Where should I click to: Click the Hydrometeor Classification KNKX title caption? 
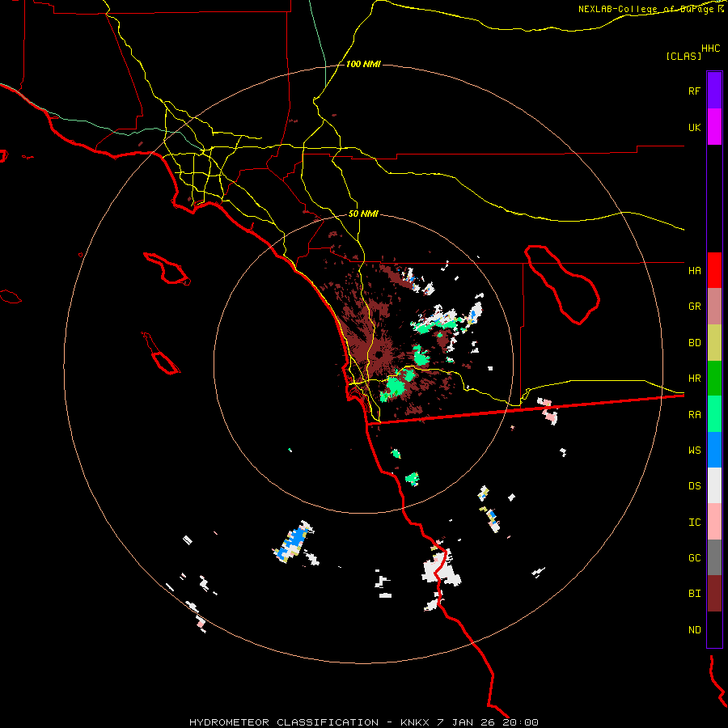point(363,722)
